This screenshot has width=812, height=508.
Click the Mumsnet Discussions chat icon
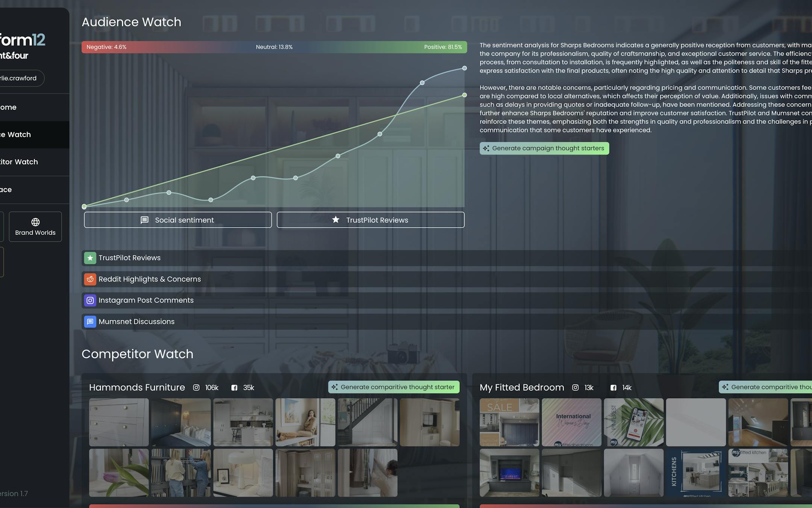(x=90, y=322)
